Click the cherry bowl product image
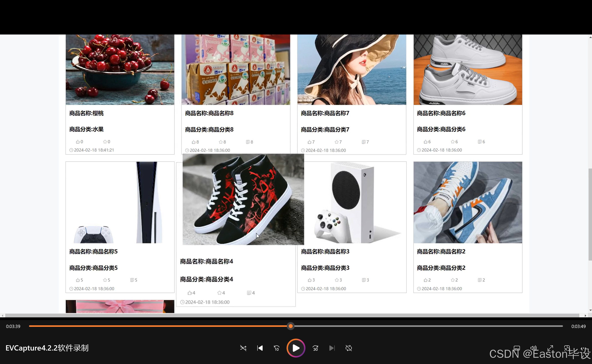The width and height of the screenshot is (592, 364). click(x=120, y=70)
